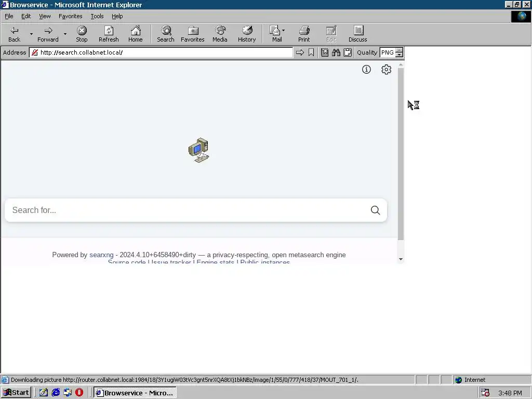Screen dimensions: 532x399
Task: Decrease Quality with the spinner down arrow
Action: coord(400,55)
